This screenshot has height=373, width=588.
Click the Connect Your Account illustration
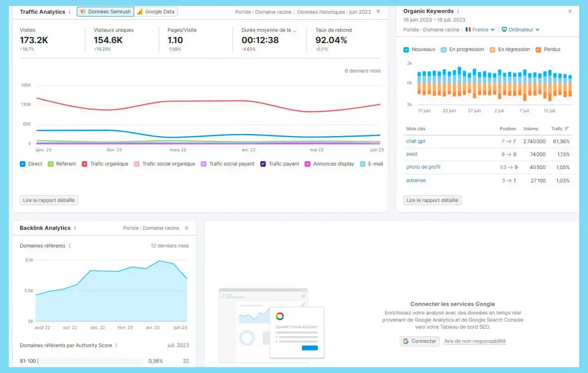pyautogui.click(x=271, y=325)
